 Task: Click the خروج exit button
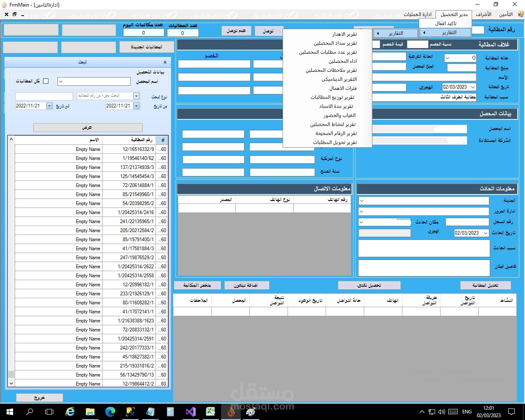pos(39,398)
